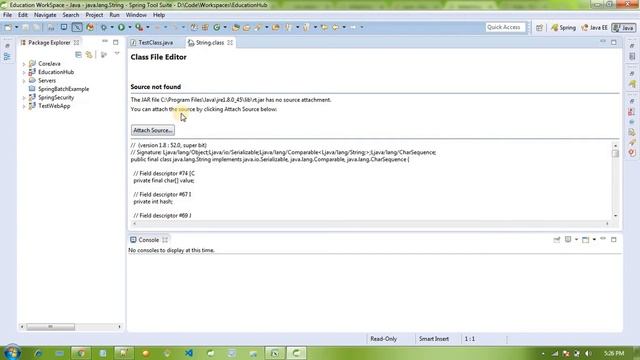Expand the CoreJava project
The image size is (640, 360).
click(x=24, y=64)
